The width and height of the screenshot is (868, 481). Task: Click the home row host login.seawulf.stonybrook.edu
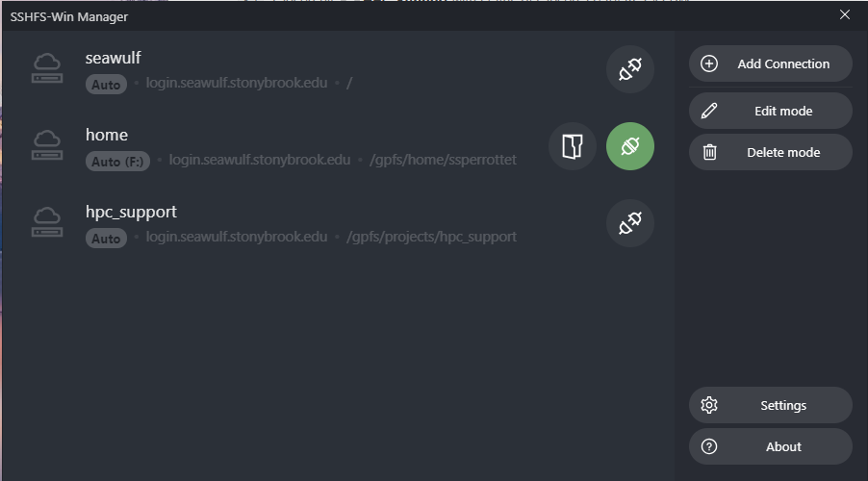(260, 160)
